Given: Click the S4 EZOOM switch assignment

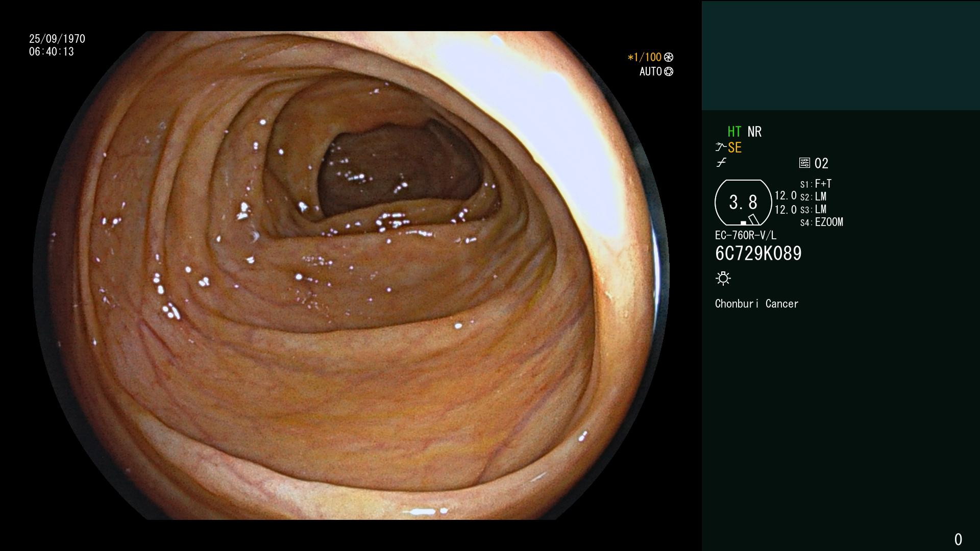Looking at the screenshot, I should pos(821,222).
